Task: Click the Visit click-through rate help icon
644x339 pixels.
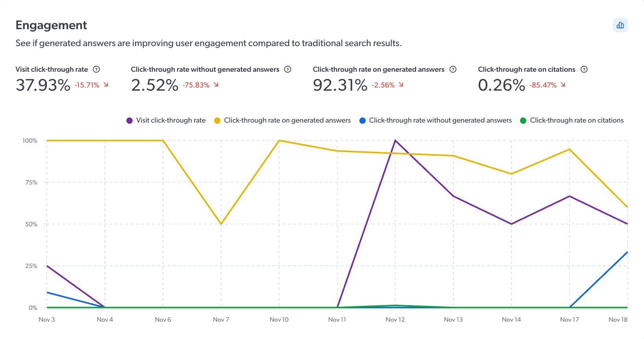Action: pyautogui.click(x=96, y=69)
